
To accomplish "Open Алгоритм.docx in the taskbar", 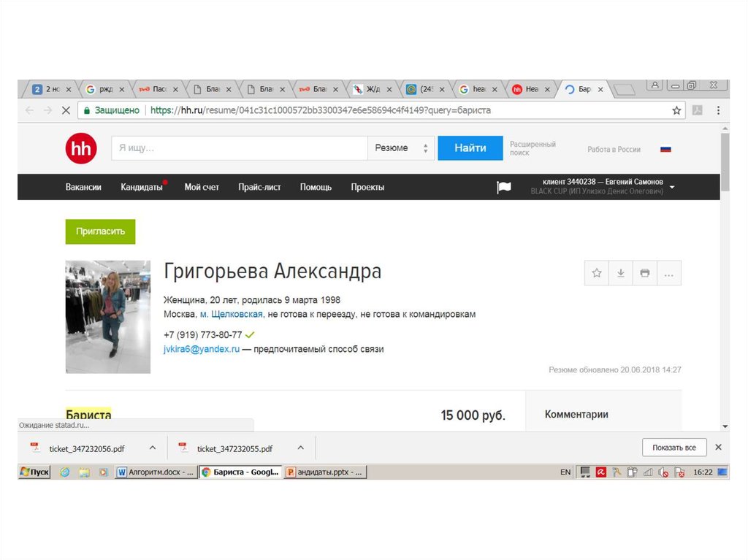I will click(156, 472).
